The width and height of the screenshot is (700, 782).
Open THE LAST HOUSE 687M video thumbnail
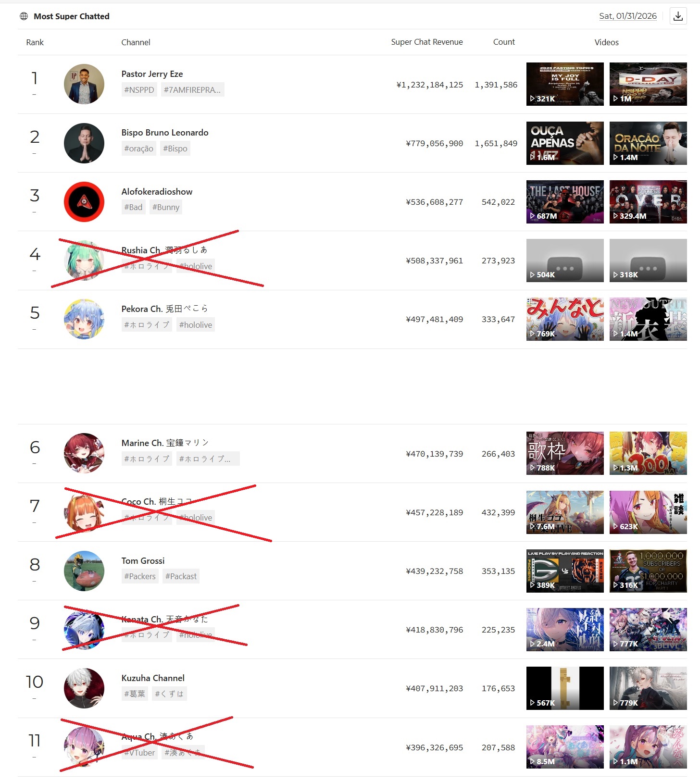[x=565, y=202]
